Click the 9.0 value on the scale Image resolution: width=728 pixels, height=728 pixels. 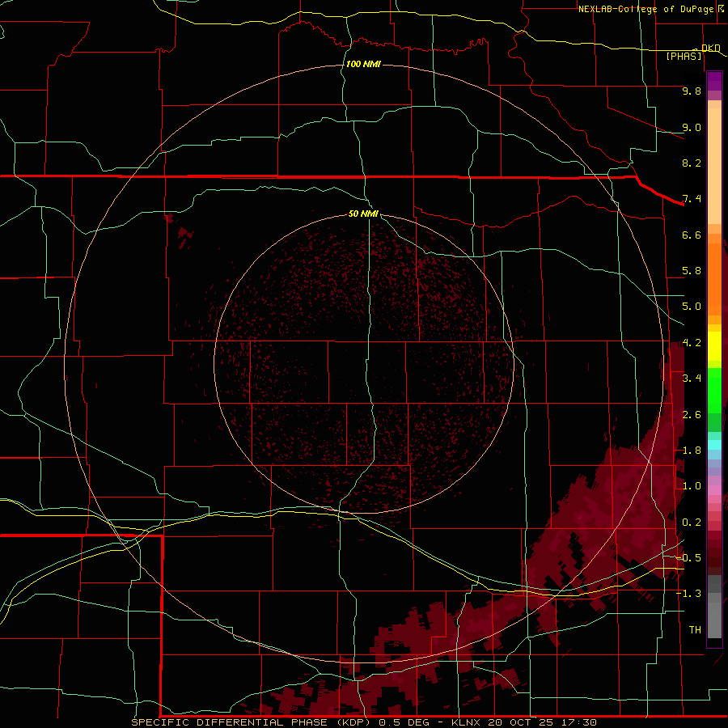(692, 127)
